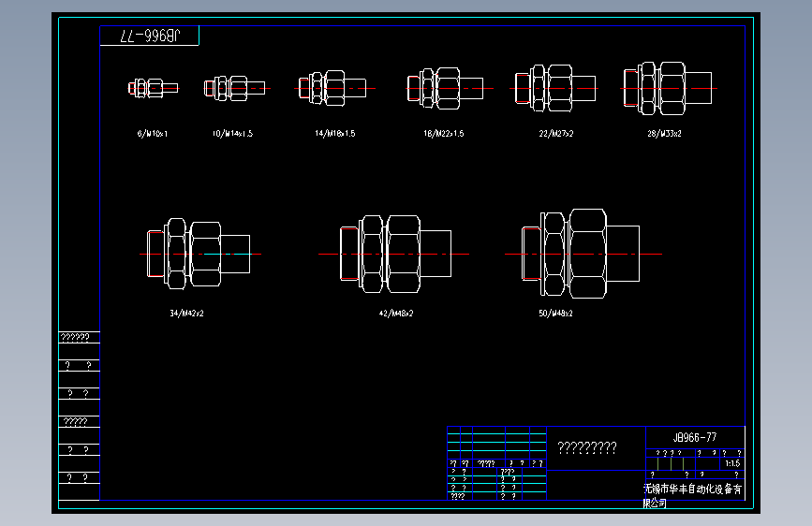Click the 18/M22x1.5 size label

444,134
